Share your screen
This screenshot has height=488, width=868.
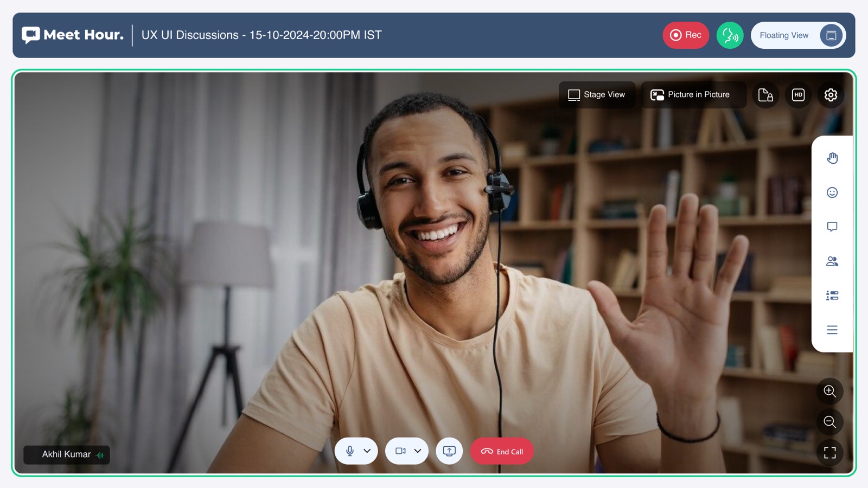coord(449,451)
